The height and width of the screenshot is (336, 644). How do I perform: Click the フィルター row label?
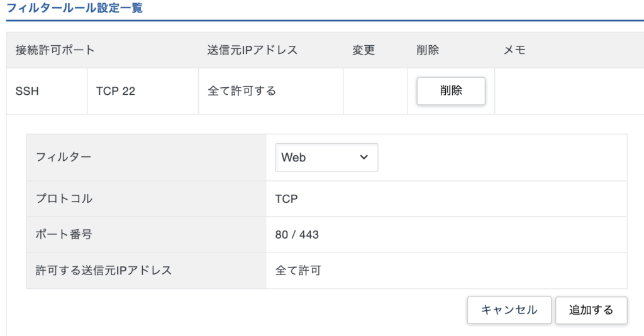click(64, 157)
